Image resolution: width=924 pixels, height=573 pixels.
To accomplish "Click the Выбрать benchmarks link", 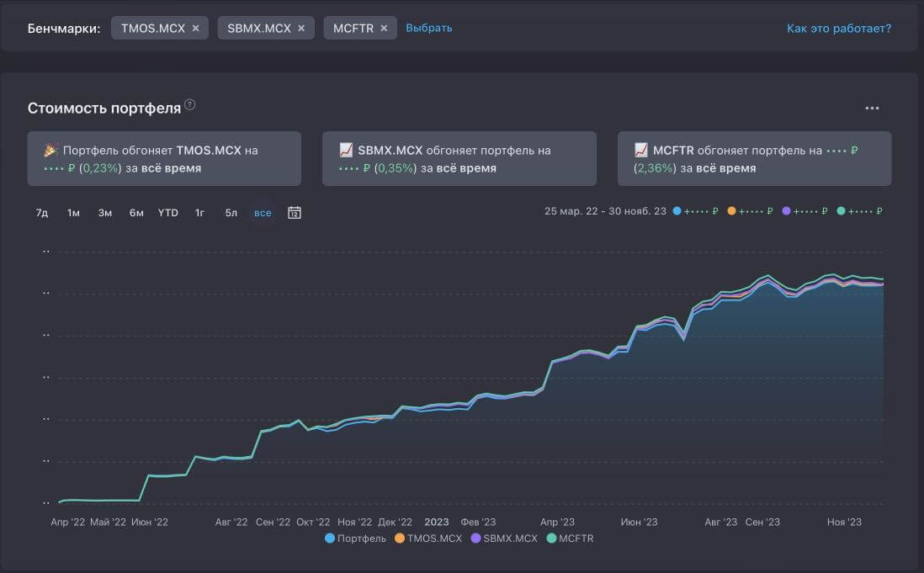I will [x=429, y=29].
